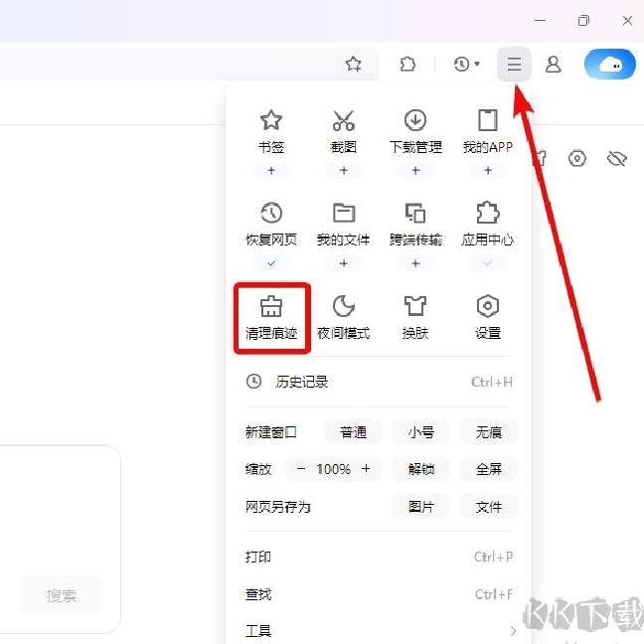Screen dimensions: 644x644
Task: Open new 无痕 incognito window
Action: click(489, 432)
